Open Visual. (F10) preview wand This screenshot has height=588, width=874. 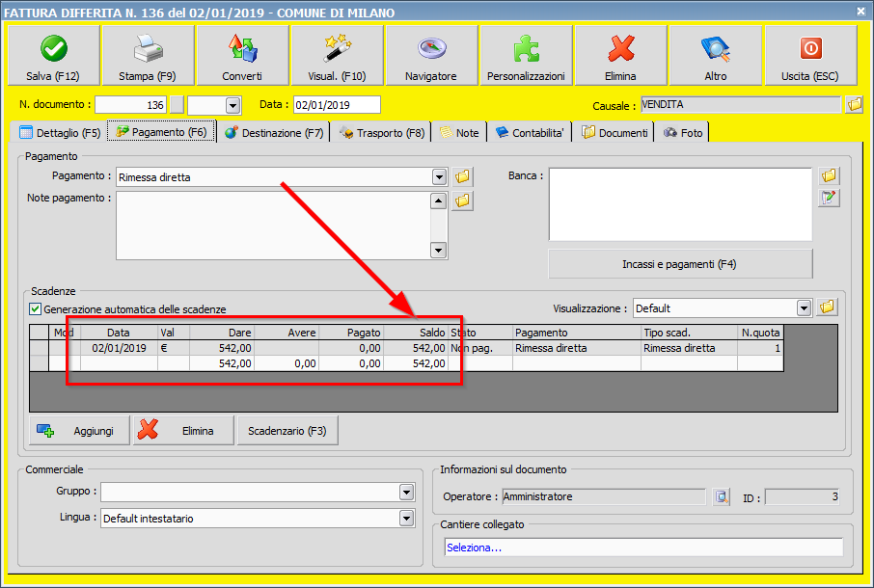coord(336,56)
